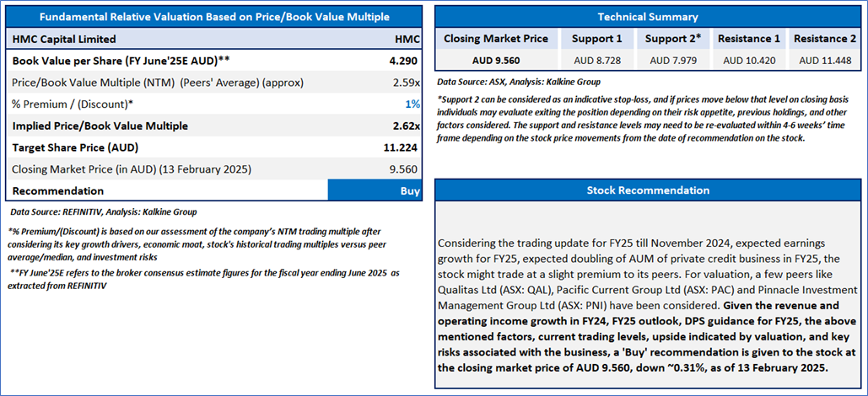Click the Fundamental Relative Valuation table title

214,17
